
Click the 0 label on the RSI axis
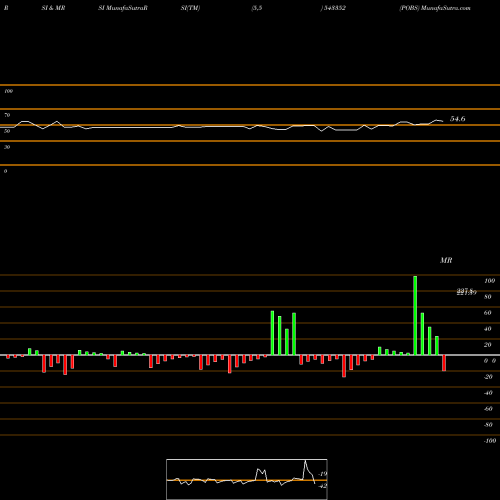pos(5,171)
